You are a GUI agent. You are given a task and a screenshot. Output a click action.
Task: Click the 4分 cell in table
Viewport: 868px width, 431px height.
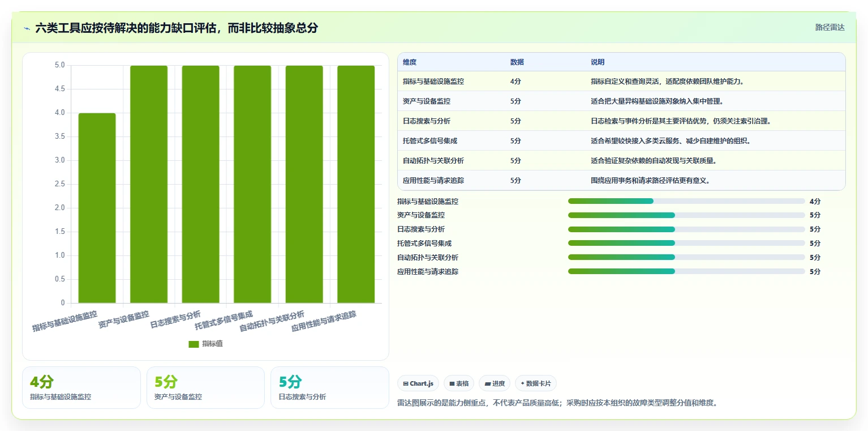515,82
